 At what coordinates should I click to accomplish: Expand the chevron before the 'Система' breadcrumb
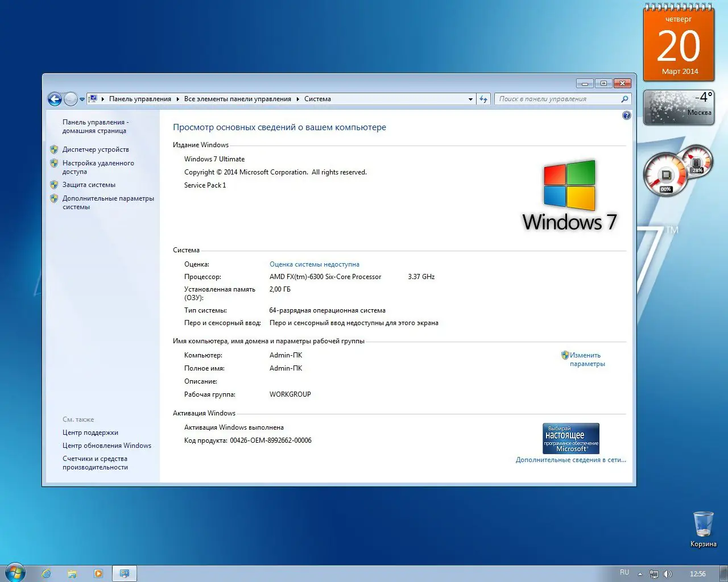point(298,99)
